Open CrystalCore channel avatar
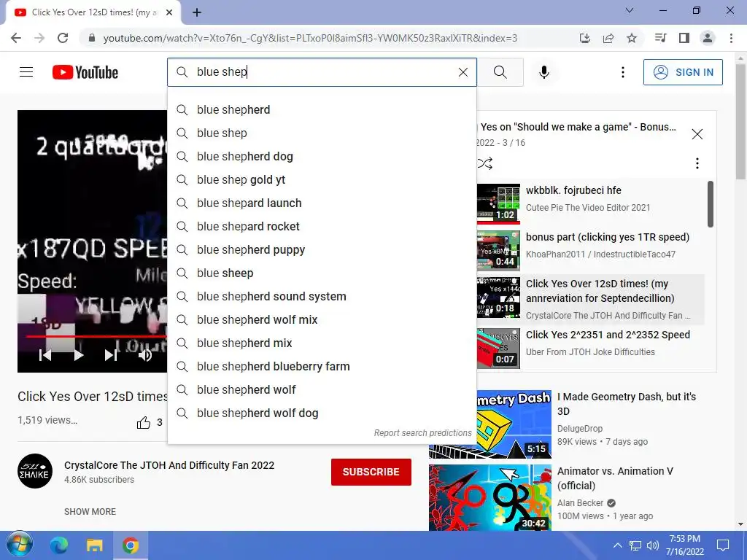747x560 pixels. point(35,471)
